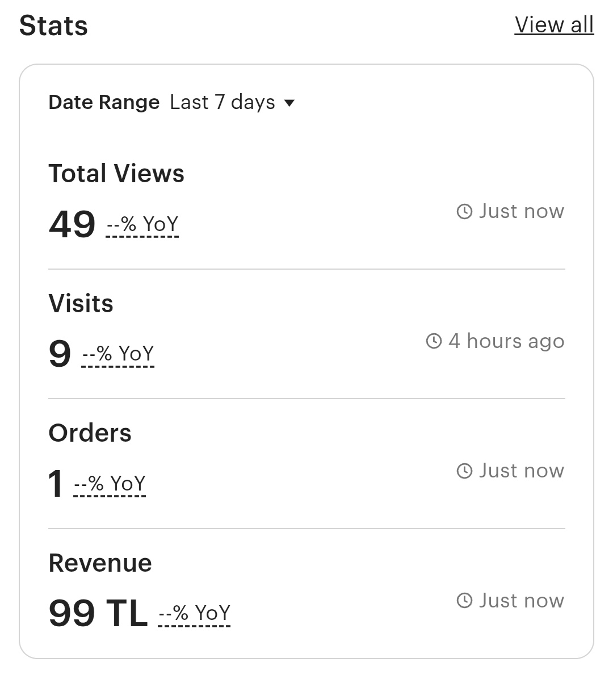The width and height of the screenshot is (613, 700).
Task: Click the 99 TL revenue amount
Action: tap(98, 614)
